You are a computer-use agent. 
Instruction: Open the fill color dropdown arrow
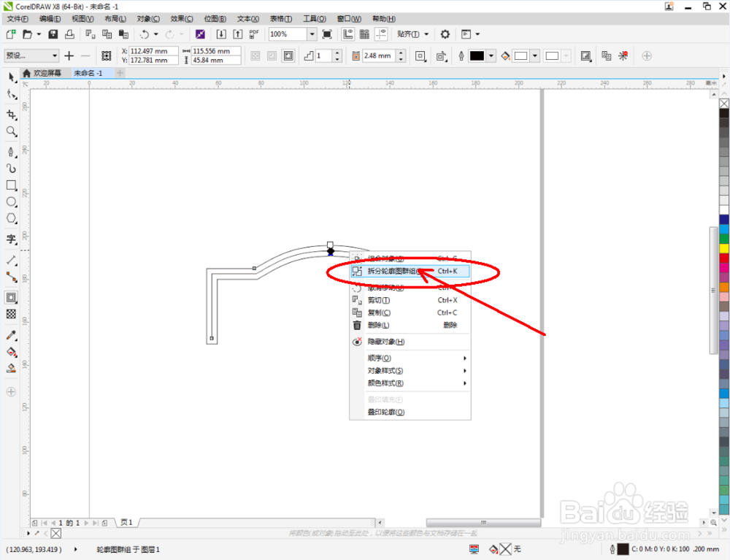(535, 56)
